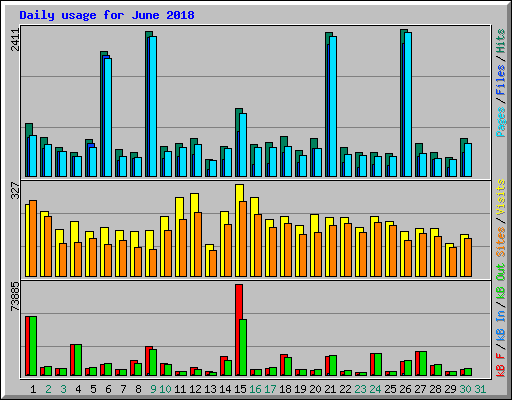This screenshot has width=512, height=400.
Task: Click day 18 on the x-axis
Action: (285, 389)
